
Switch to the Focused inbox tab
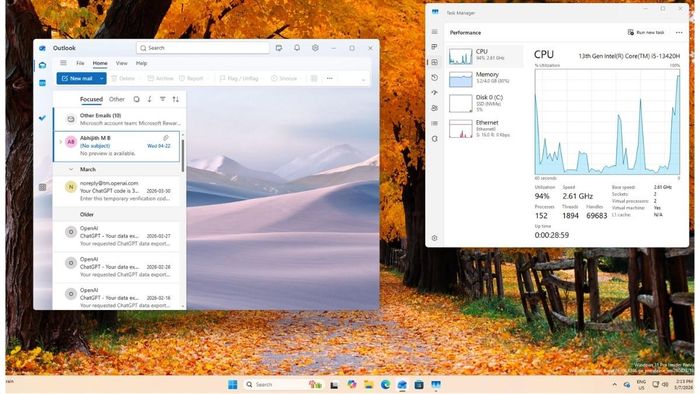click(x=91, y=99)
